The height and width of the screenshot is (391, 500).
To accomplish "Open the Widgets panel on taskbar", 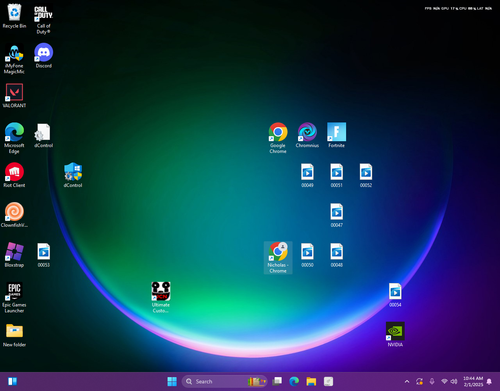I will tap(12, 381).
